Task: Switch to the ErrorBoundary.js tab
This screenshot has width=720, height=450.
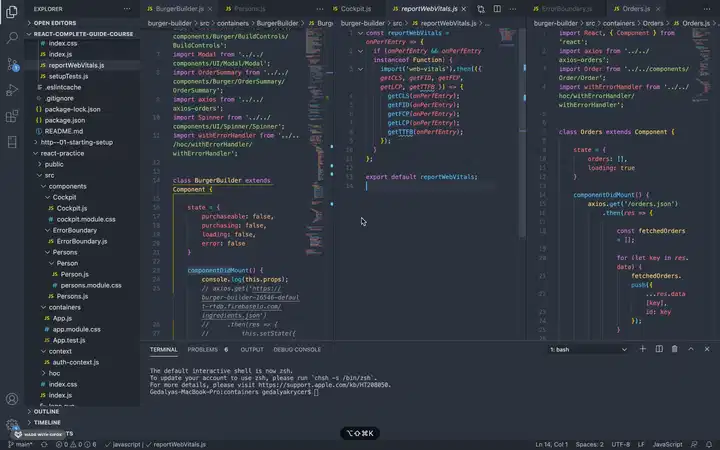Action: (x=567, y=9)
